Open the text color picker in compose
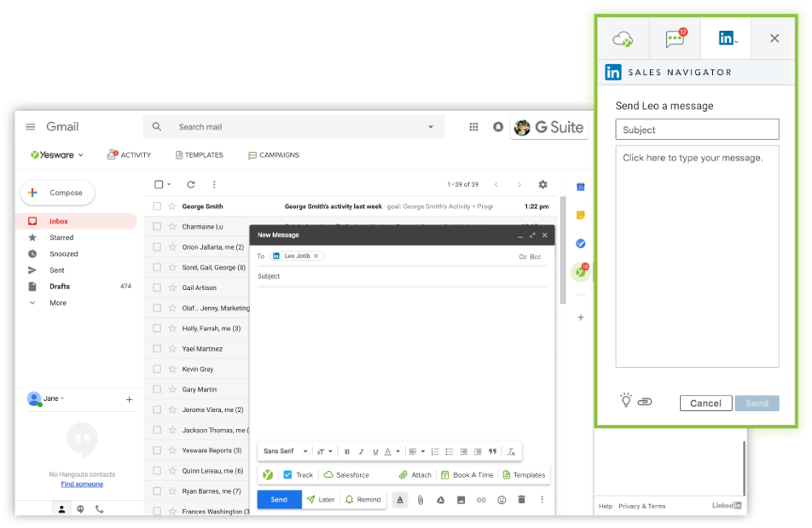812x528 pixels. click(400, 500)
